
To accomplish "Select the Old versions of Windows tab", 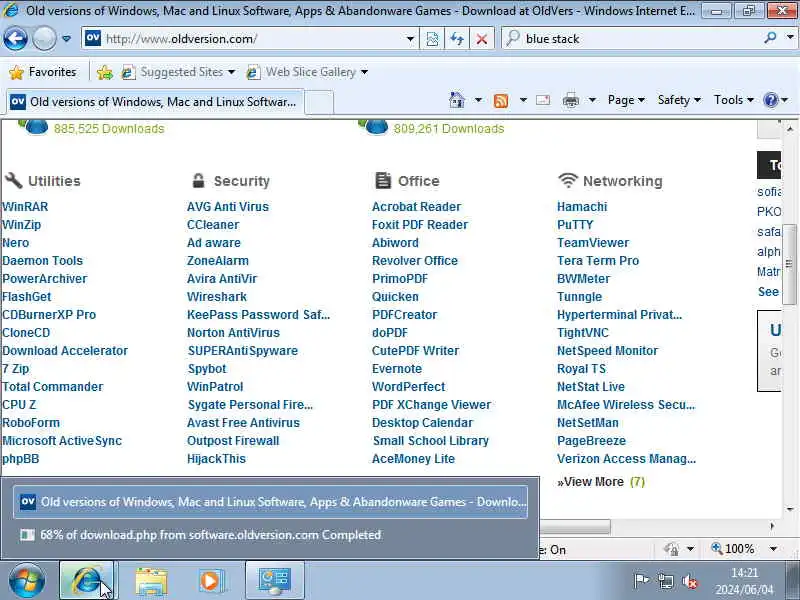I will 155,102.
